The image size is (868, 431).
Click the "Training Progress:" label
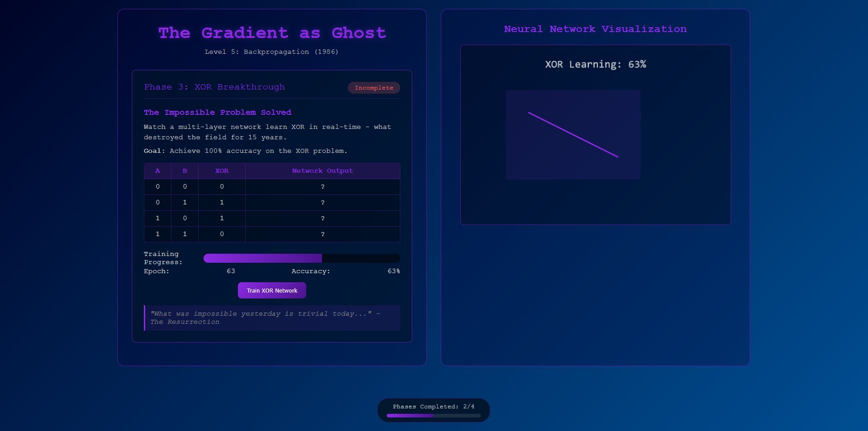coord(163,258)
